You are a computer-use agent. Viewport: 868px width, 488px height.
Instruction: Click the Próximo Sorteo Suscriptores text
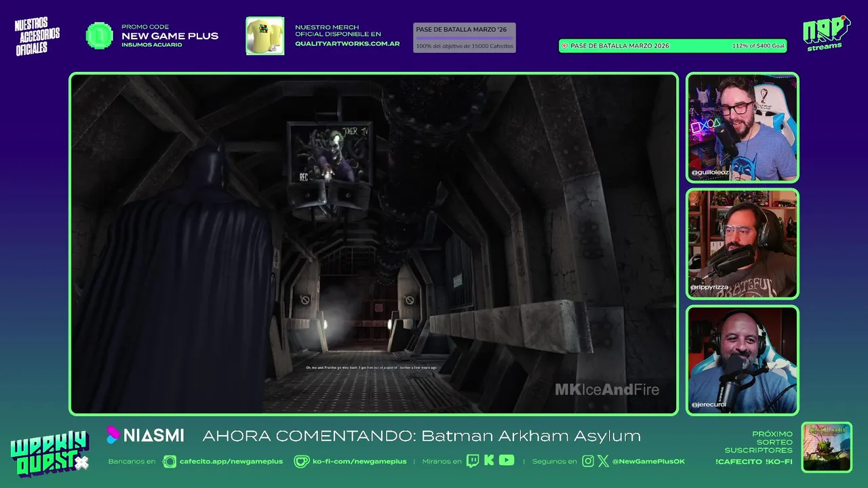coord(759,442)
